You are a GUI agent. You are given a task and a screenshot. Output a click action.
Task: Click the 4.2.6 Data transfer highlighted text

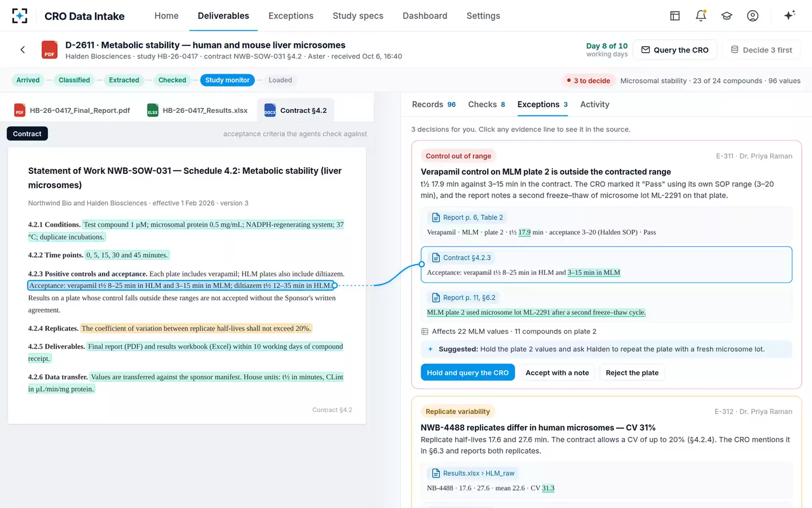[x=186, y=383]
